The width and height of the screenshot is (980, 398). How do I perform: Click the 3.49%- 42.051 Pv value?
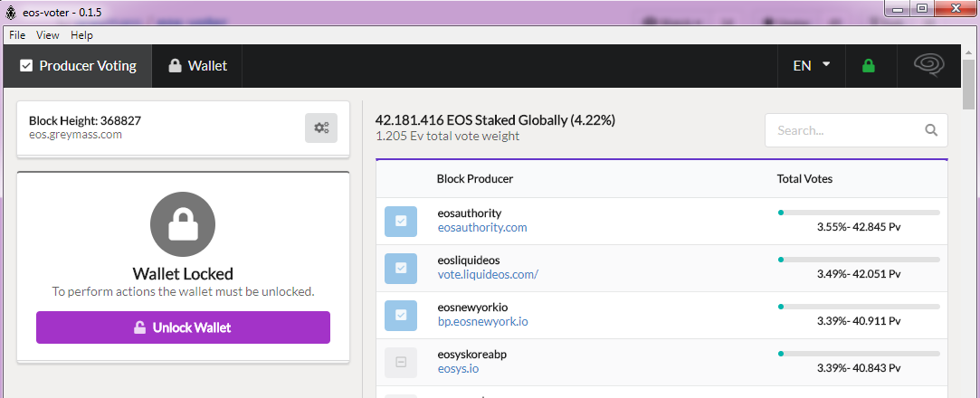point(859,274)
